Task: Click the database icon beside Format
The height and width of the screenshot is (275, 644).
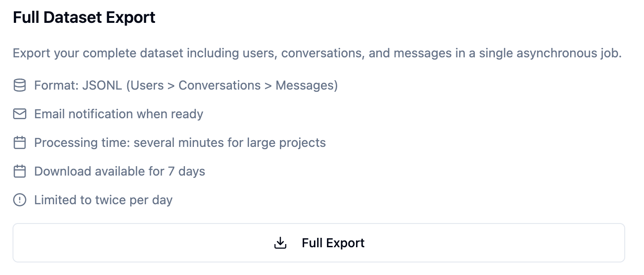Action: [20, 85]
